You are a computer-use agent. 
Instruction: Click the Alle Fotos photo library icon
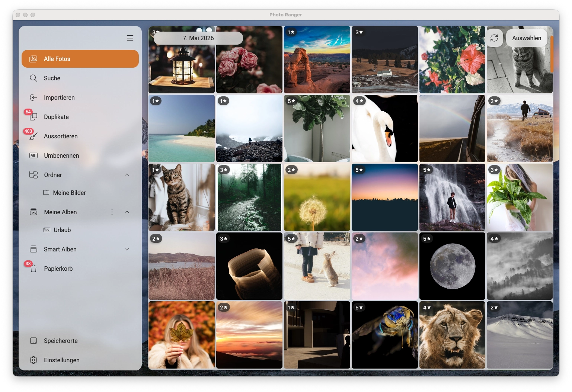[x=33, y=59]
